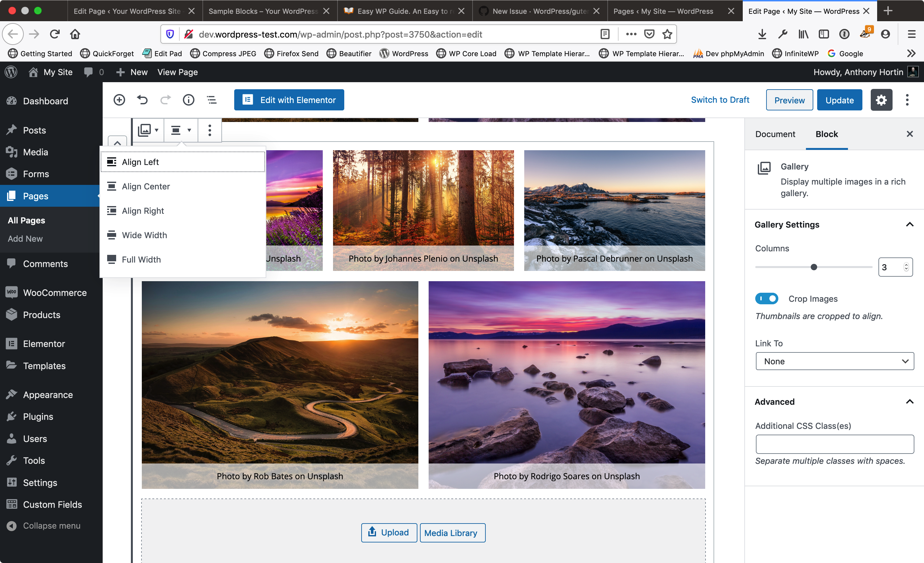The height and width of the screenshot is (563, 924).
Task: Open the Firefox library icon
Action: click(x=803, y=34)
